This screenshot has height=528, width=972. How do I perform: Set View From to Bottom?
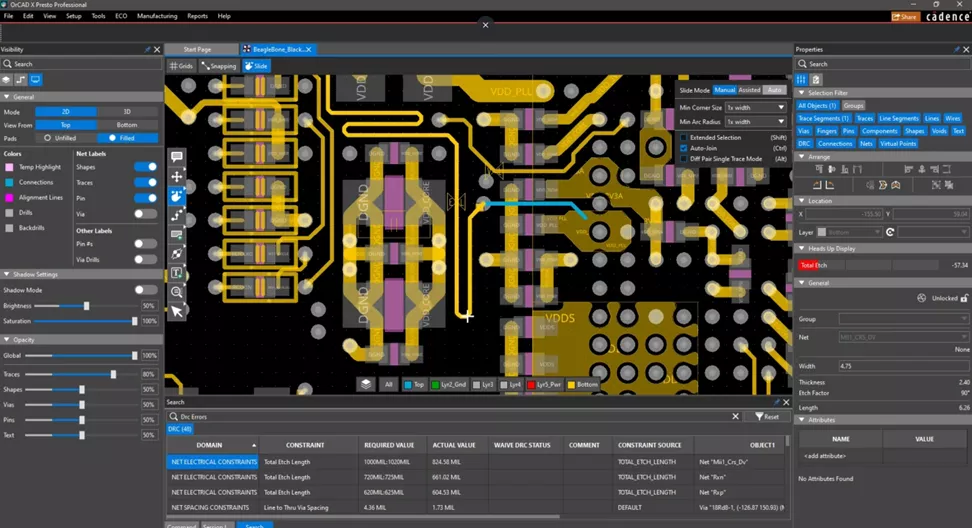(x=127, y=125)
